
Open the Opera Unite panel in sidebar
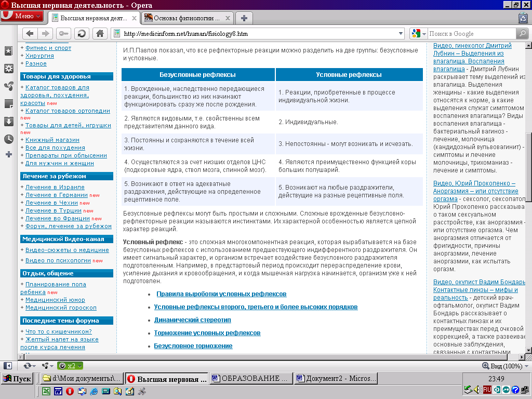coord(8,86)
